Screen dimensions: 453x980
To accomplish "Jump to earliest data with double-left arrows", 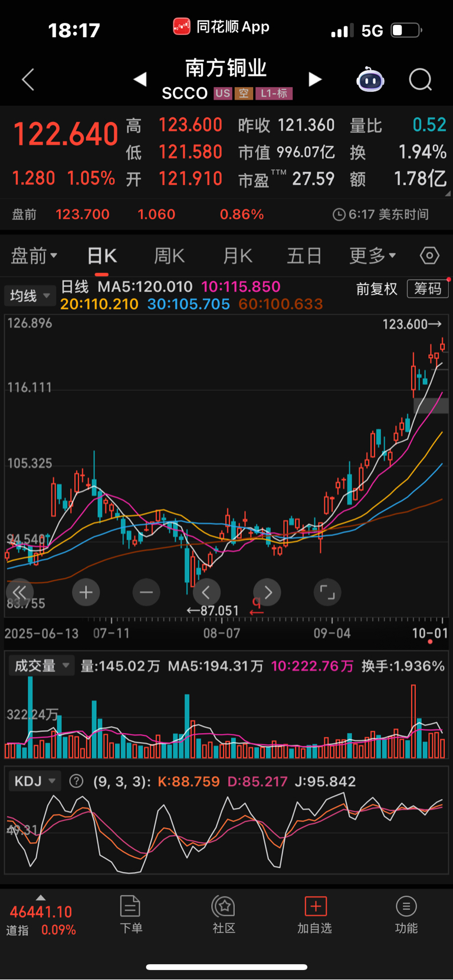I will [19, 592].
